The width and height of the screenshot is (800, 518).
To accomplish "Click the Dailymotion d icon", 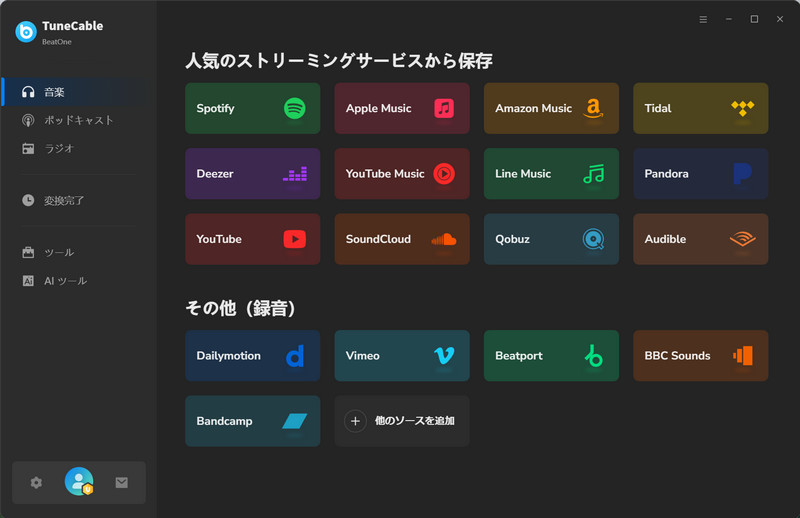I will coord(295,356).
